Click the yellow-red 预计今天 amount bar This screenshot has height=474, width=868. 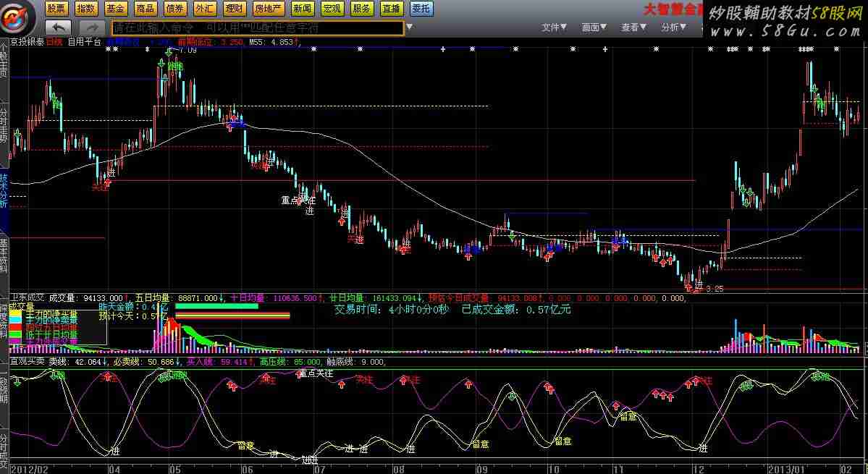pos(232,316)
